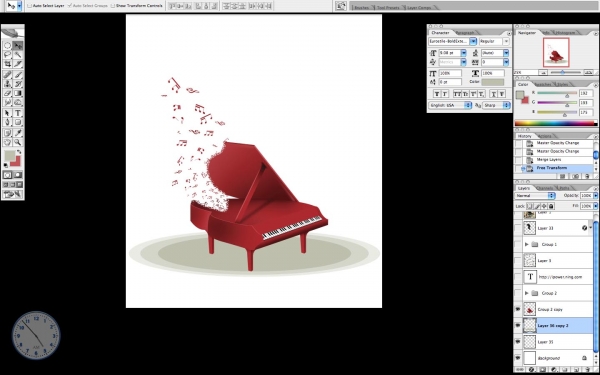Viewport: 600px width, 375px height.
Task: Select the Smudge tool
Action: click(7, 102)
